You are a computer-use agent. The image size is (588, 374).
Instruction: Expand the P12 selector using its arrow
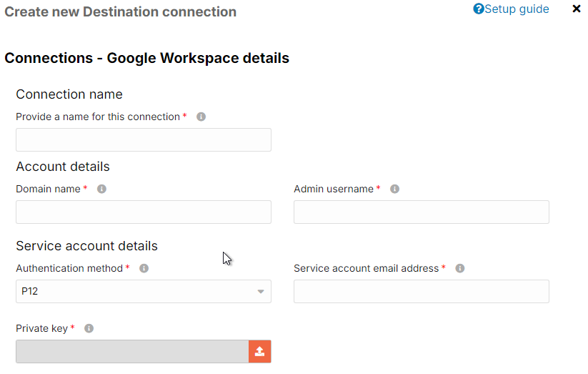click(x=261, y=292)
